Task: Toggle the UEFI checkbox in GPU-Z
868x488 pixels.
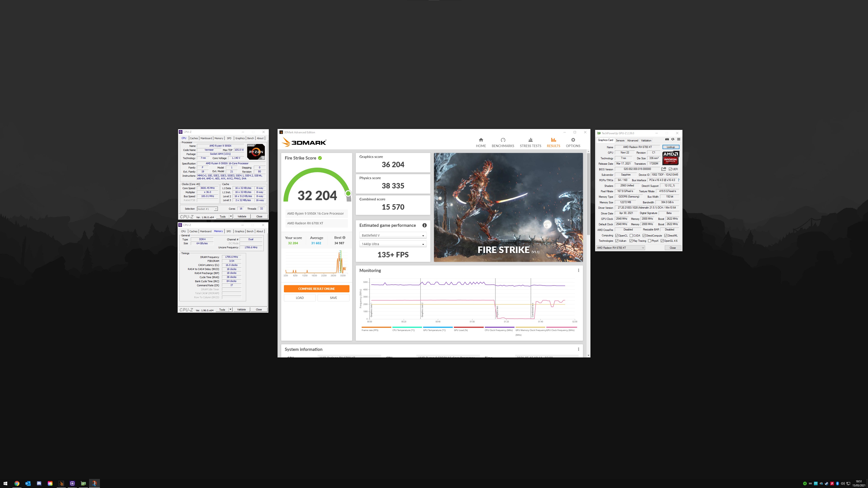Action: tap(670, 169)
